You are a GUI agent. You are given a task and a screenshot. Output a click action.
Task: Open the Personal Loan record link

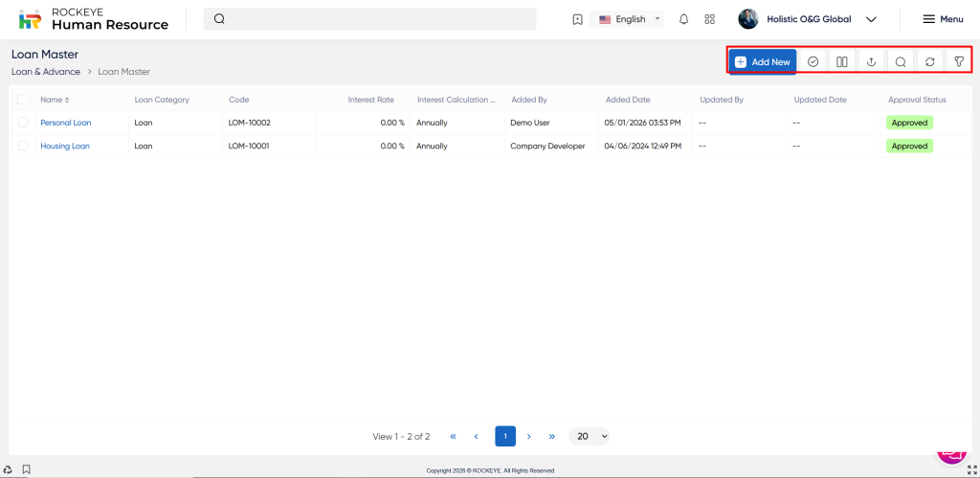[x=65, y=123]
